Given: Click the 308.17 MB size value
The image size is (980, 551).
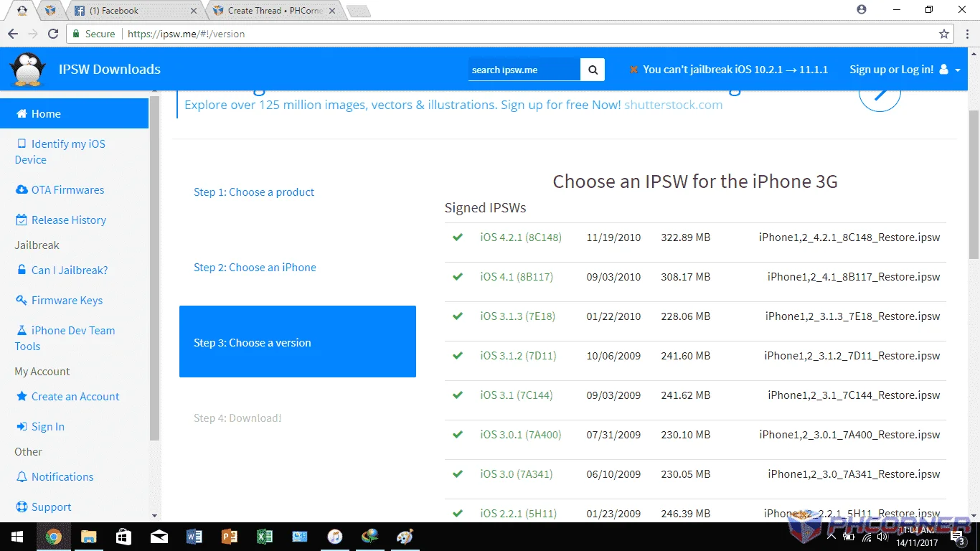Looking at the screenshot, I should click(x=686, y=277).
